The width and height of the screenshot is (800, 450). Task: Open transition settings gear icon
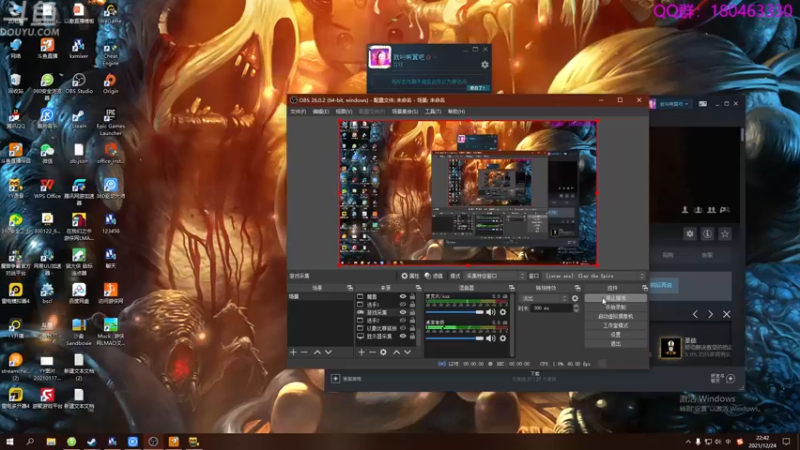click(575, 298)
